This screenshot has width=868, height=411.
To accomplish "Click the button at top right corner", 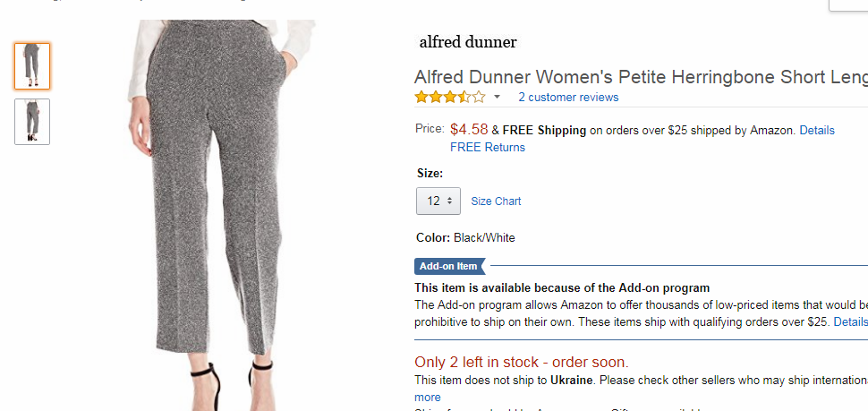I will coord(848,4).
